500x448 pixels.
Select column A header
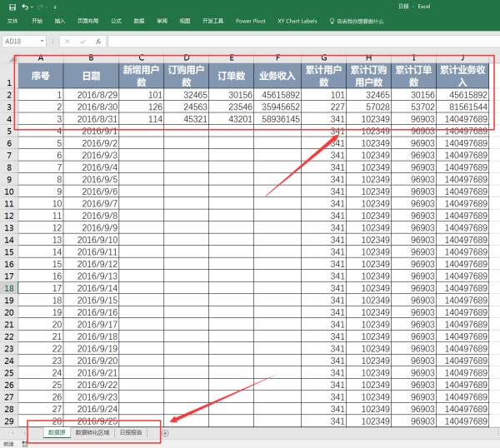[41, 57]
